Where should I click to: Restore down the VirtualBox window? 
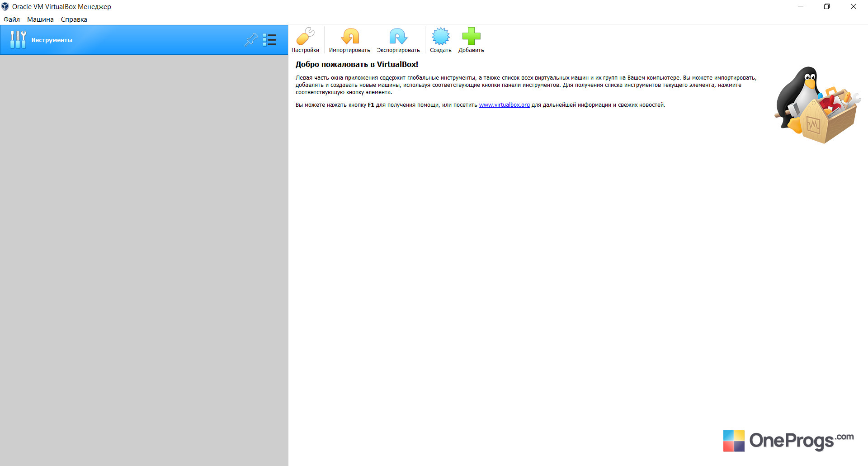[x=827, y=6]
